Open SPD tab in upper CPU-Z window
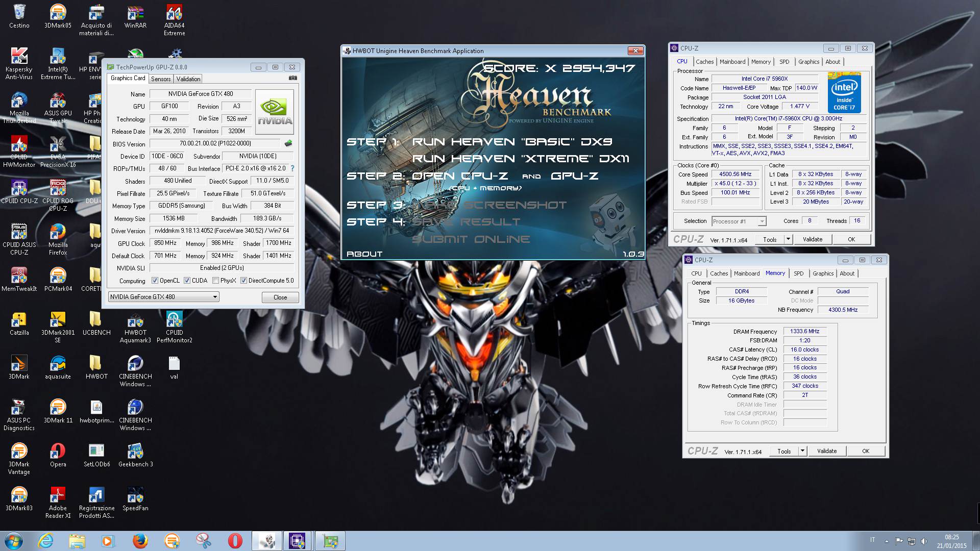The width and height of the screenshot is (980, 551). pos(785,62)
